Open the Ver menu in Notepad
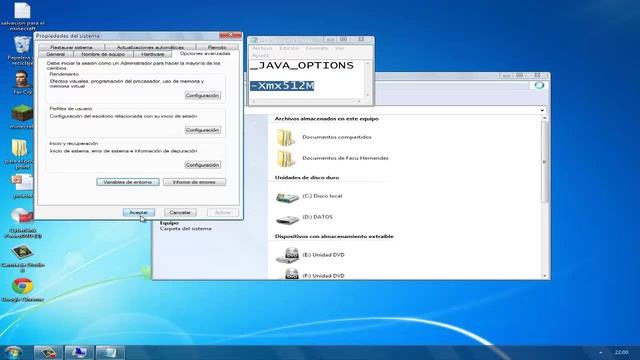Image resolution: width=640 pixels, height=360 pixels. (339, 48)
